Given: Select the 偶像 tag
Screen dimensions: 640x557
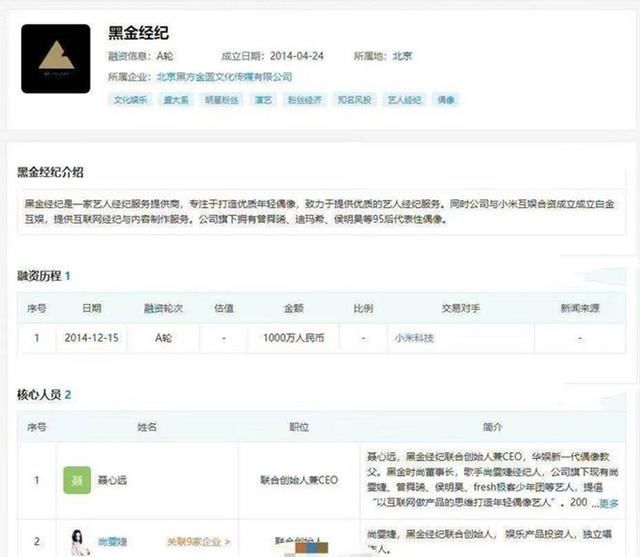Looking at the screenshot, I should pyautogui.click(x=446, y=100).
